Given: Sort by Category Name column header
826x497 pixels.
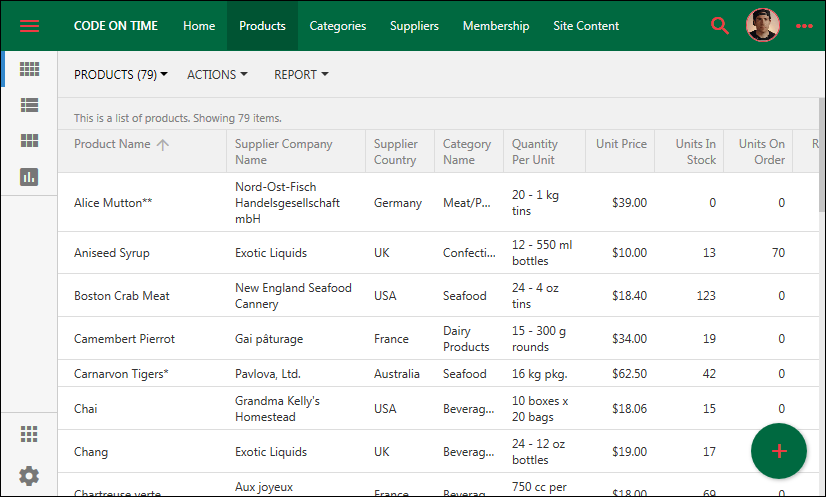Looking at the screenshot, I should pyautogui.click(x=467, y=152).
